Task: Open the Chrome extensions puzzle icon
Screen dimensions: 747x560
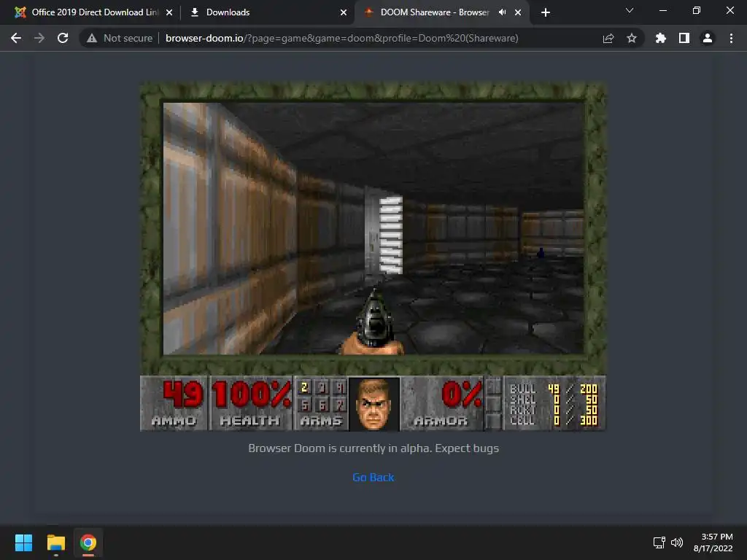Action: click(660, 38)
